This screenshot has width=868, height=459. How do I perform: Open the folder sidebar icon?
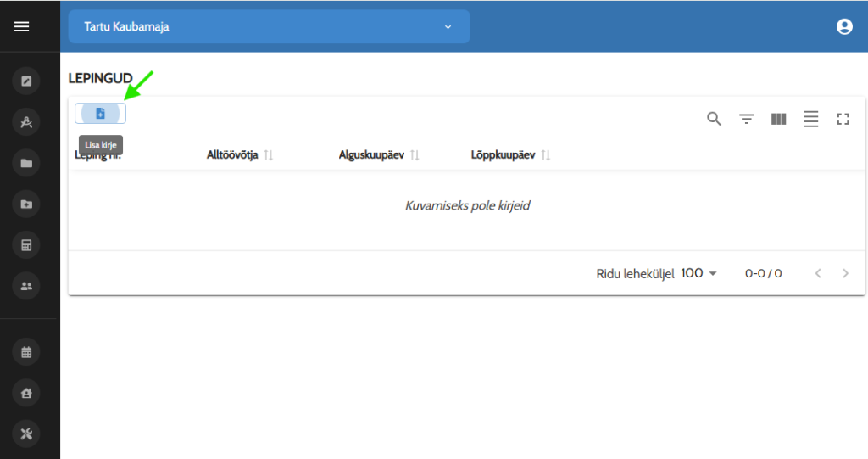tap(26, 163)
